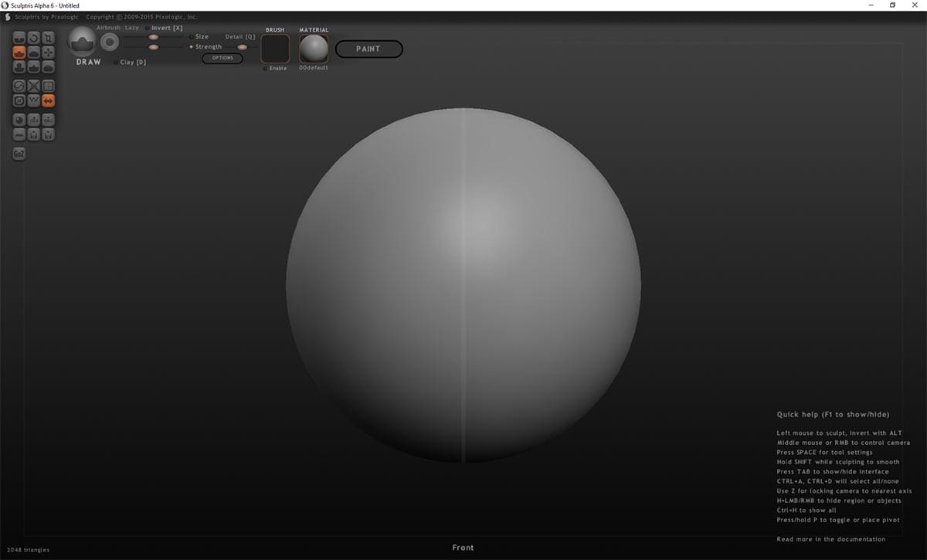Toggle the brush texture Enable option
Screen dimensions: 927x560
[x=266, y=68]
